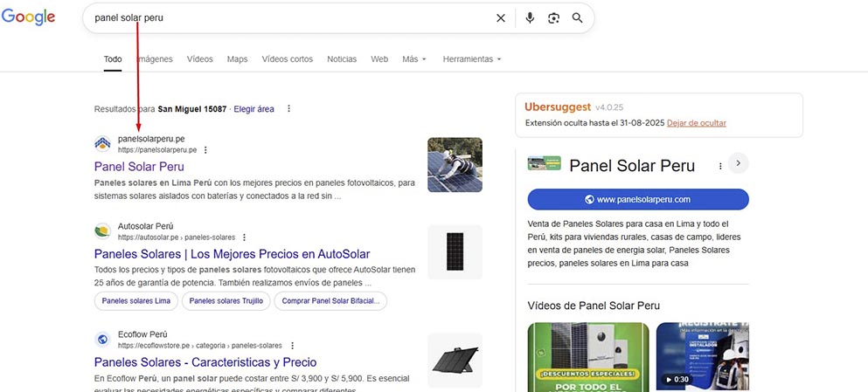
Task: Click Autosolar Perú site name
Action: (x=146, y=226)
